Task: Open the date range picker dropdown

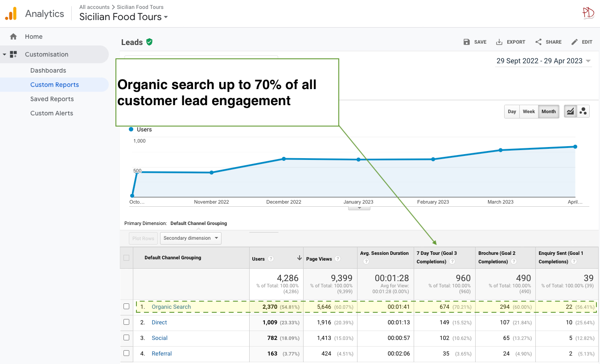Action: pos(544,61)
